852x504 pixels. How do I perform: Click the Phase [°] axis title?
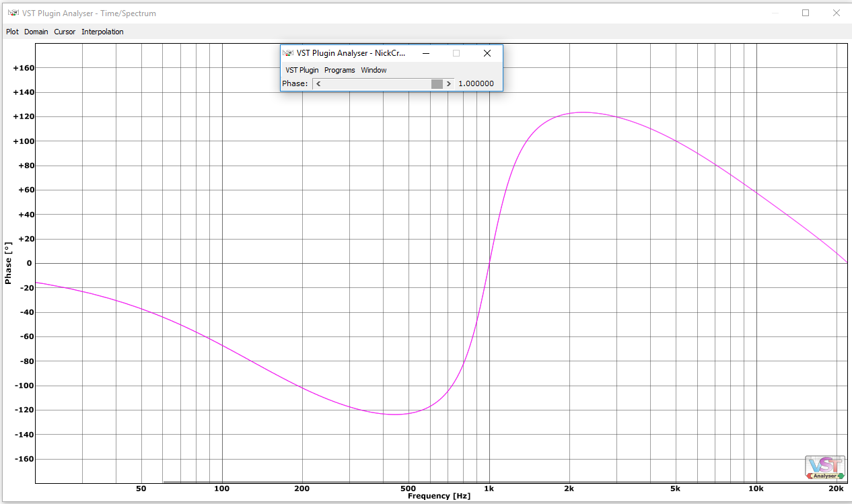tap(9, 263)
